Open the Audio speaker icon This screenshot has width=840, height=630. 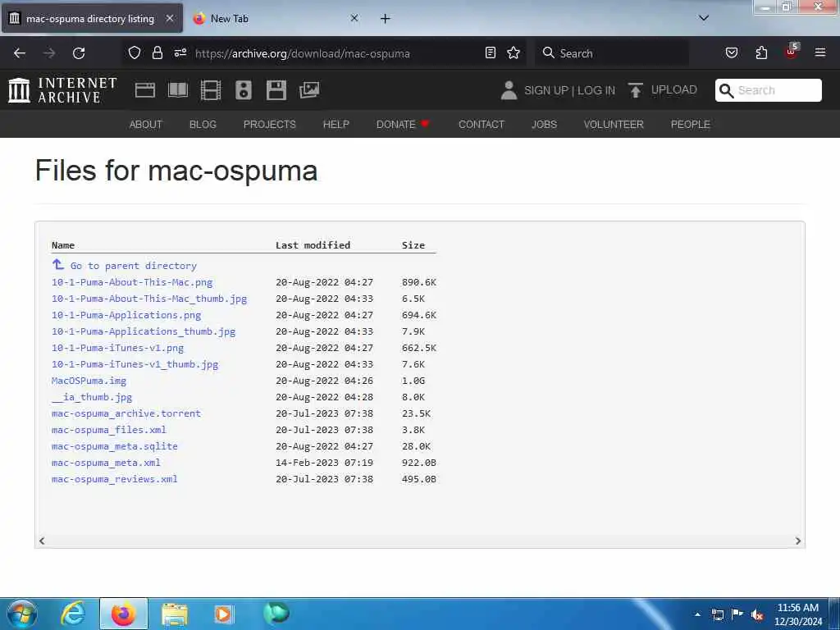click(243, 90)
